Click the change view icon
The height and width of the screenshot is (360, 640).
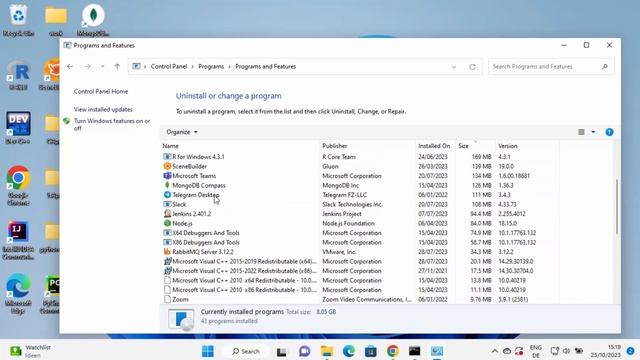(x=581, y=132)
